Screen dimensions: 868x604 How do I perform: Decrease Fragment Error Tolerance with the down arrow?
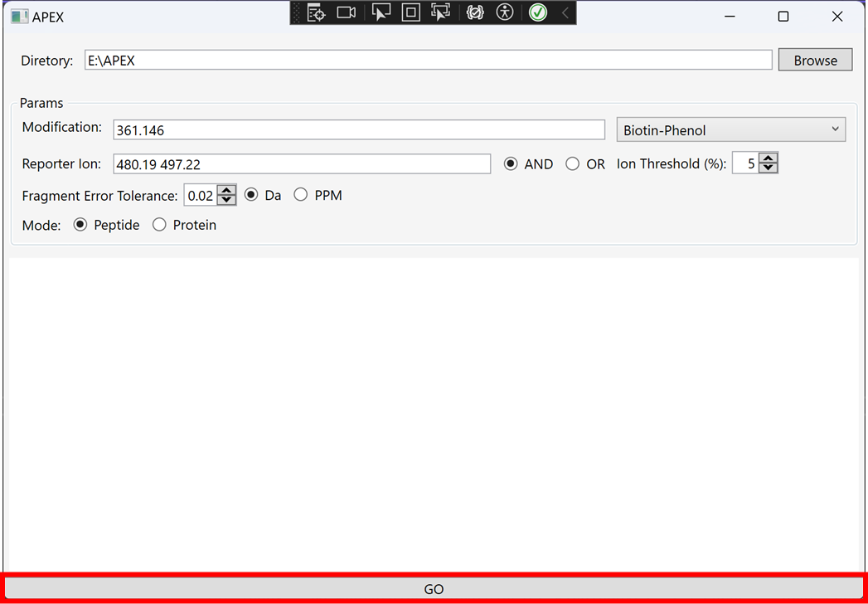(226, 200)
